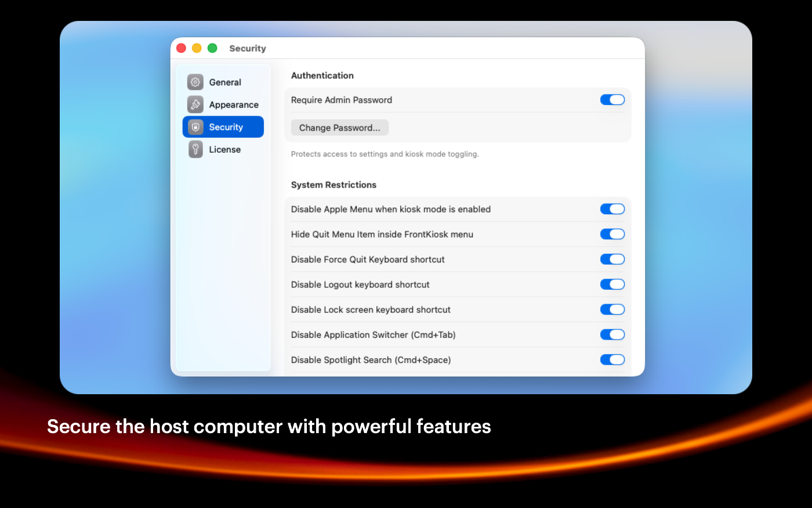The width and height of the screenshot is (812, 508).
Task: Turn off Disable Apple Menu toggle
Action: click(x=612, y=209)
